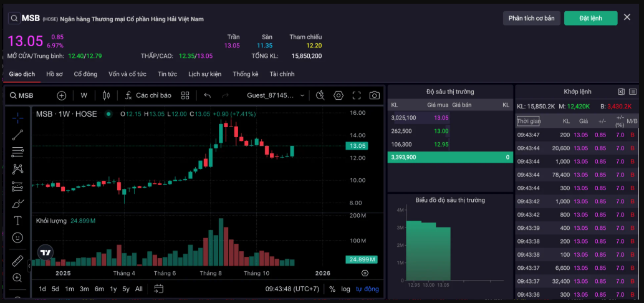
Task: Toggle percent scale on chart
Action: point(332,289)
